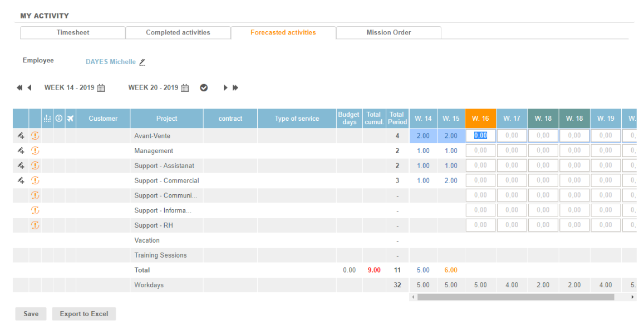Select the Mission Order tab

tap(389, 33)
